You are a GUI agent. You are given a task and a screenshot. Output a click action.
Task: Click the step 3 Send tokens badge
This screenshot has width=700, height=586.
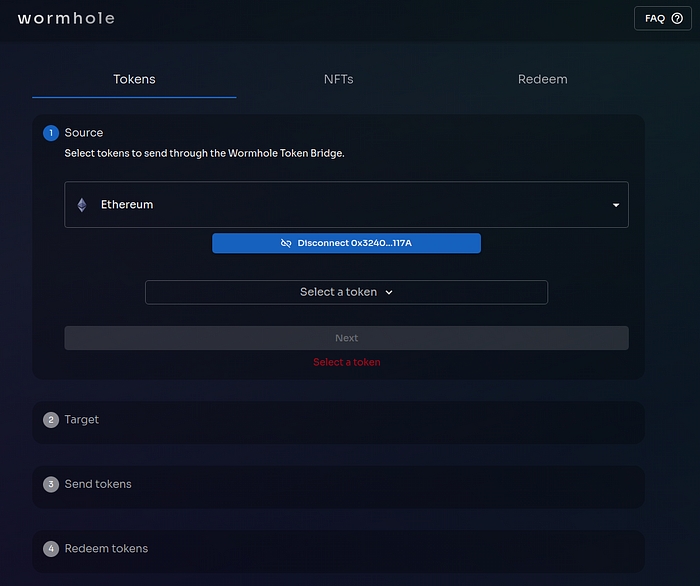coord(51,484)
